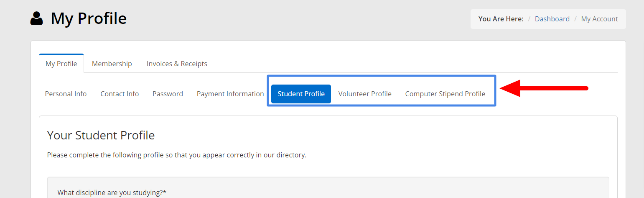The width and height of the screenshot is (644, 198).
Task: Open the Invoices & Receipts tab
Action: [177, 64]
